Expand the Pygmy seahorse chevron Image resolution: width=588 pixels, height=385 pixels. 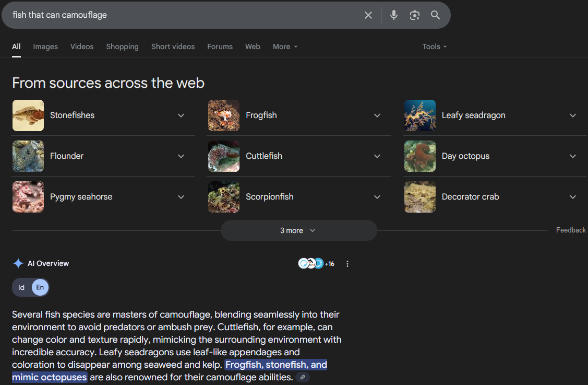pos(181,197)
